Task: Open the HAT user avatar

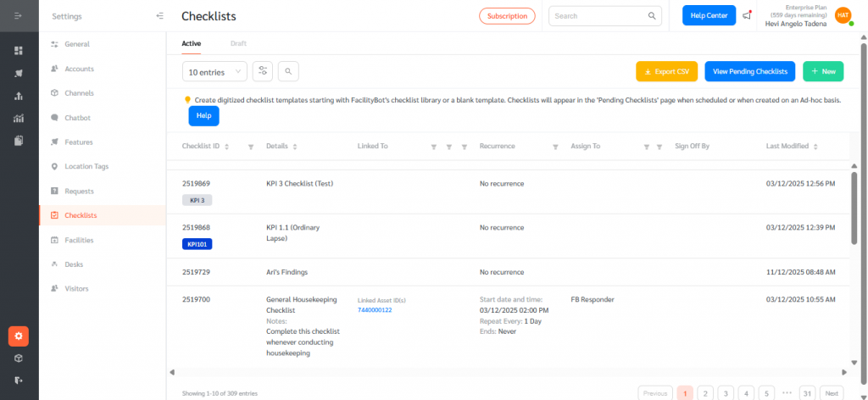Action: [x=843, y=15]
